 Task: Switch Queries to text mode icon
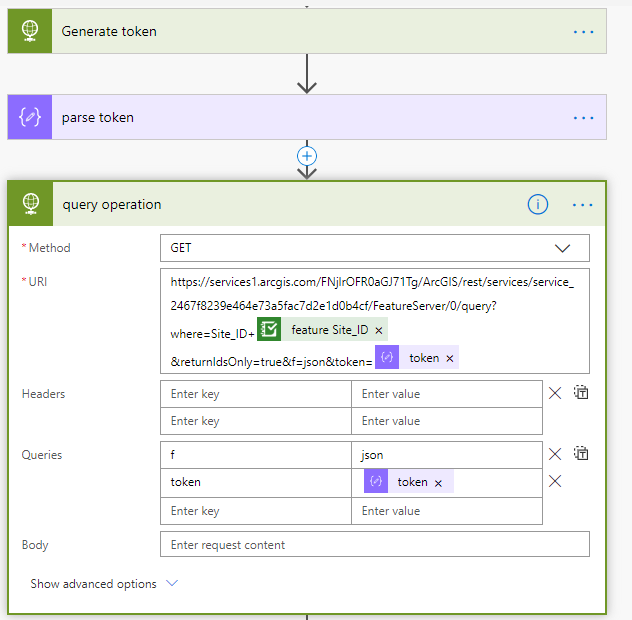(581, 454)
